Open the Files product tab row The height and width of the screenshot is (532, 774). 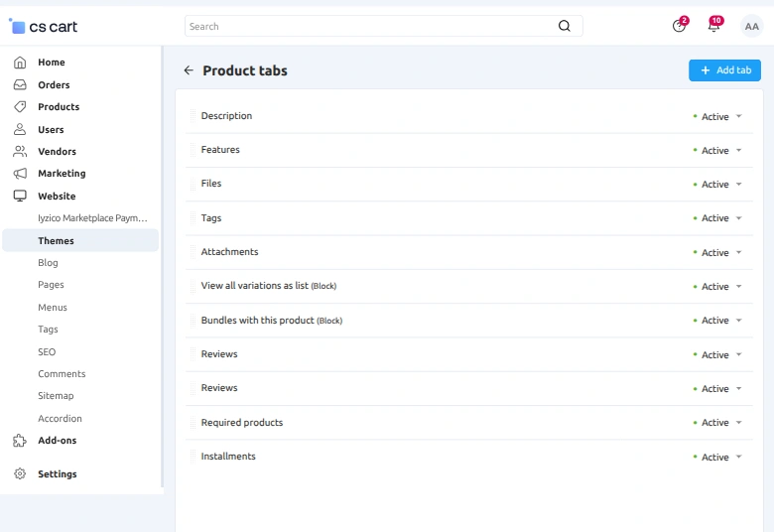[211, 184]
